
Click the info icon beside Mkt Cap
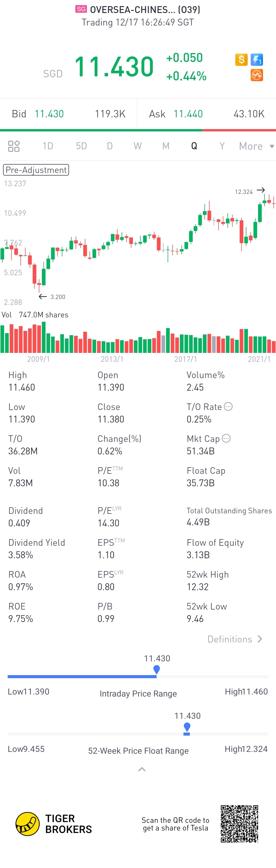click(226, 438)
